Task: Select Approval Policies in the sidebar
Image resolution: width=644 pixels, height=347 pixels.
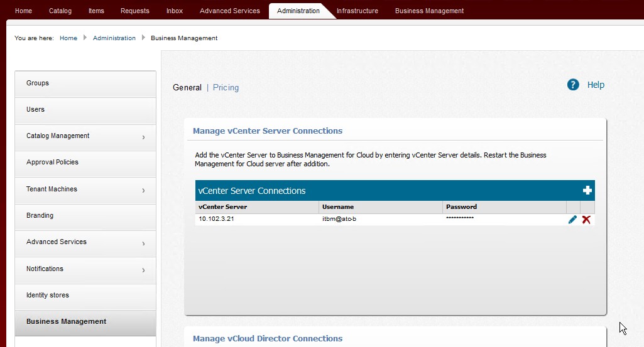Action: [x=52, y=162]
